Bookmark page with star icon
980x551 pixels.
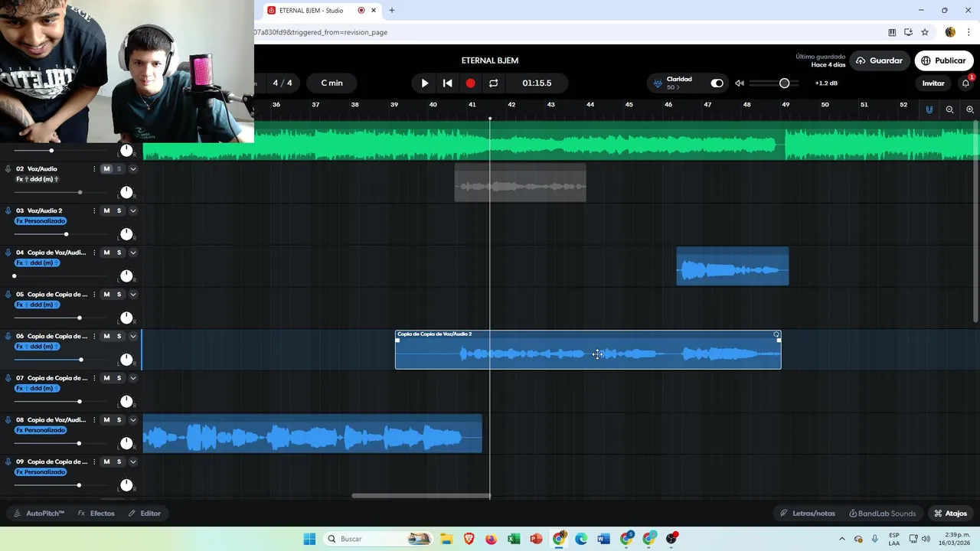tap(925, 32)
